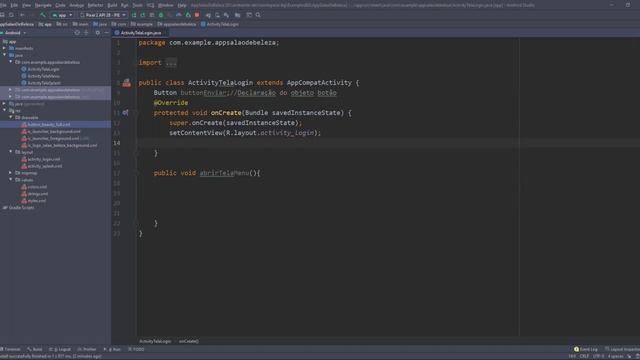This screenshot has width=640, height=360.
Task: Click the override gutter icon on line 11
Action: (x=125, y=113)
